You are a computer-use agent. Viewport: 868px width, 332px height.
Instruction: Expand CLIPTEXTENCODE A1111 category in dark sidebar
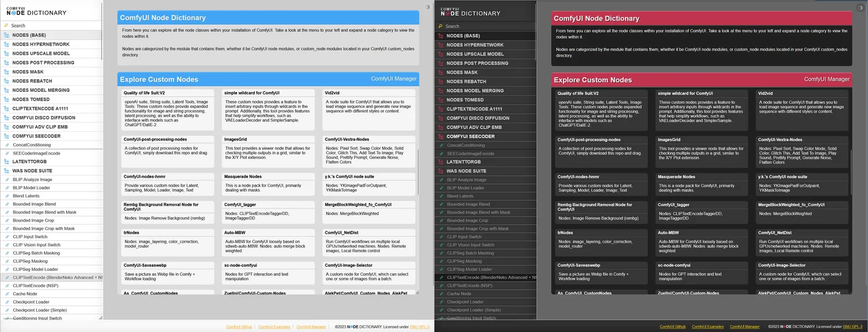pos(485,109)
